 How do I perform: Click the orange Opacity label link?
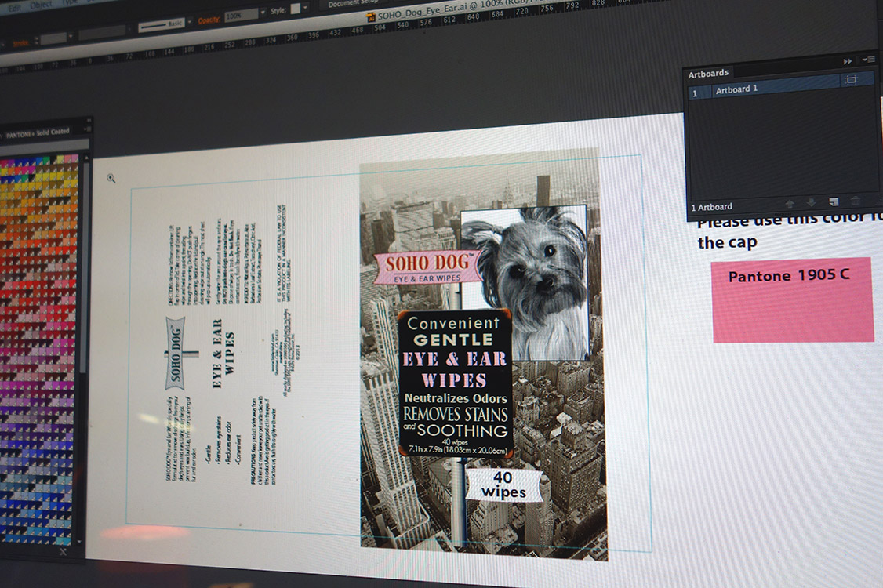209,20
